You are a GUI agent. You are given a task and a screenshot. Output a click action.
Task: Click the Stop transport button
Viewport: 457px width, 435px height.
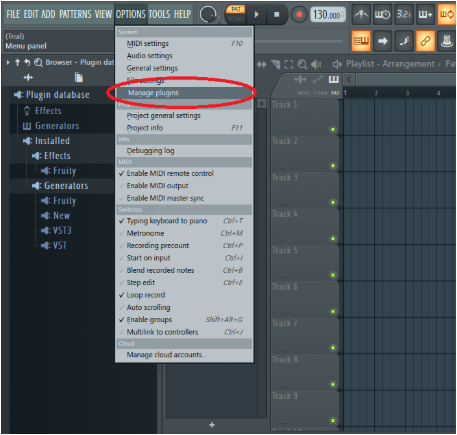click(277, 15)
